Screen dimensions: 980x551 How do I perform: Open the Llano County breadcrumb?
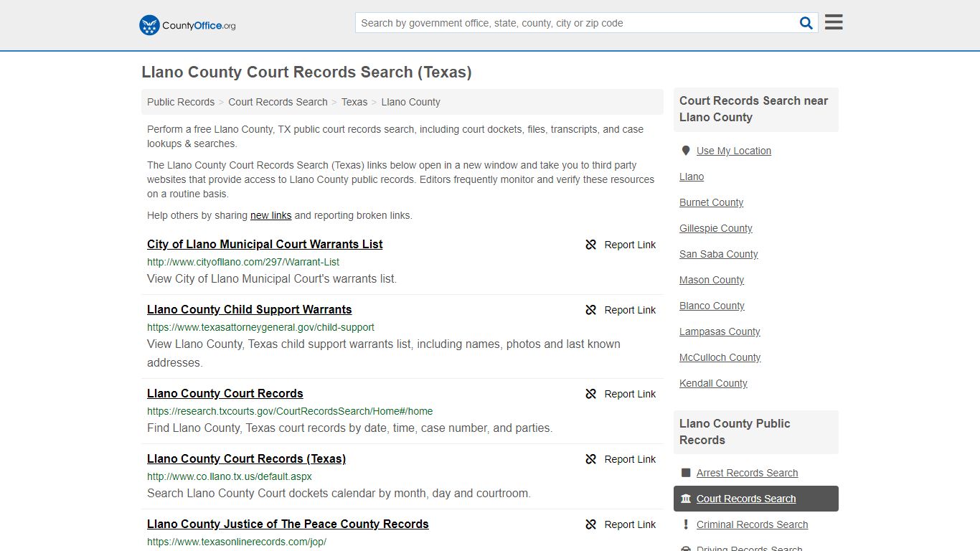coord(410,102)
